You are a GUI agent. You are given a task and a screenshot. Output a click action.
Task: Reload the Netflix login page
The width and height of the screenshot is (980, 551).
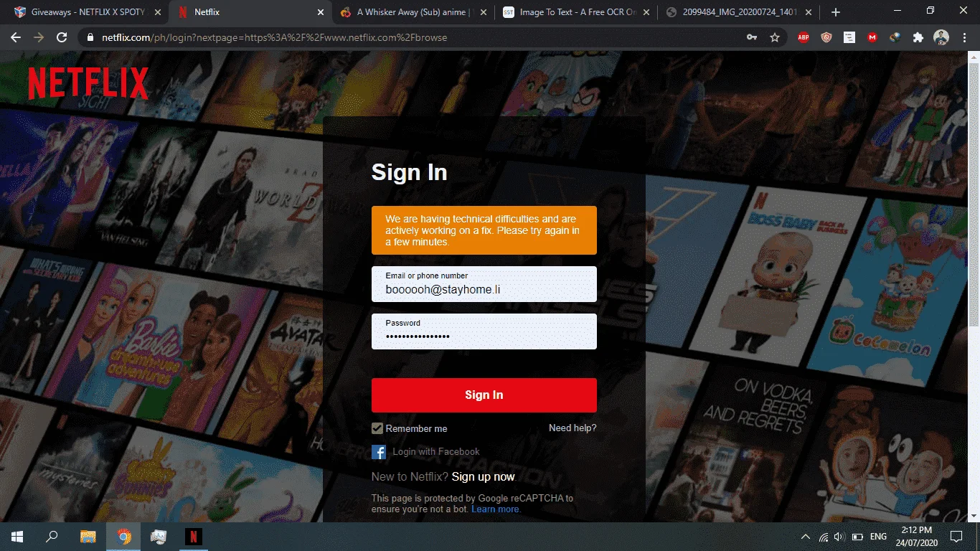pos(62,37)
